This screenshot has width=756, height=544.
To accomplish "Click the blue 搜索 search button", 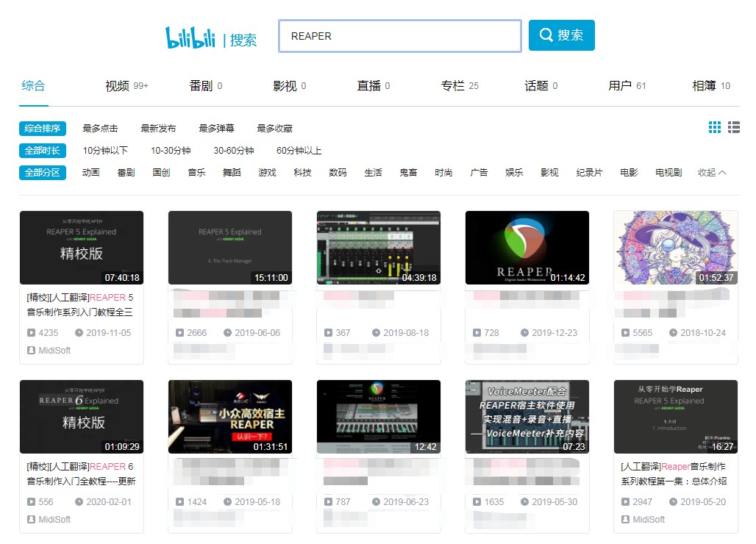I will (x=562, y=35).
